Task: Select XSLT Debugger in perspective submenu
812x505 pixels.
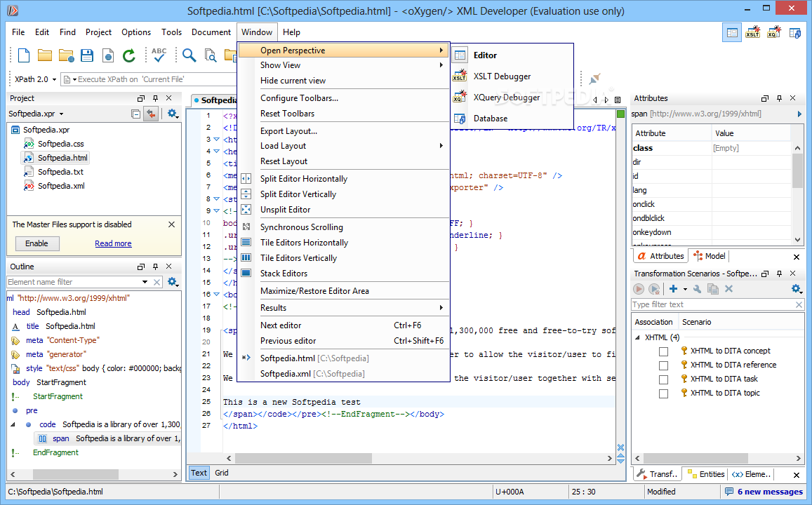Action: [512, 76]
